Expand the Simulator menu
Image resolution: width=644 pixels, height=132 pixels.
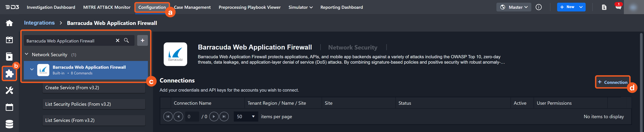point(300,7)
